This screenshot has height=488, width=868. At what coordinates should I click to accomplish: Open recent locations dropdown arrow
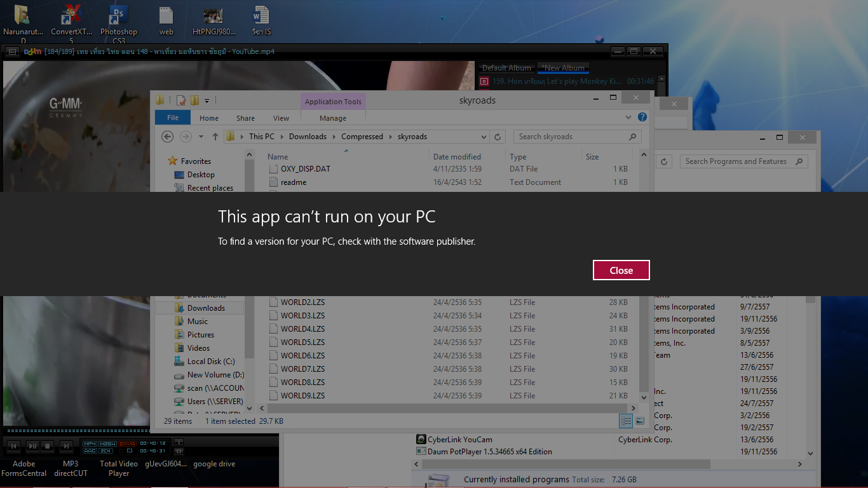[201, 137]
